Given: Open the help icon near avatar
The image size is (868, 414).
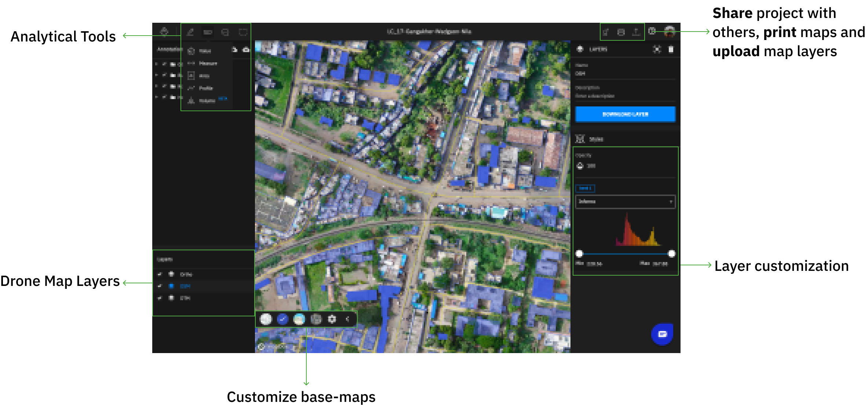Looking at the screenshot, I should tap(652, 31).
